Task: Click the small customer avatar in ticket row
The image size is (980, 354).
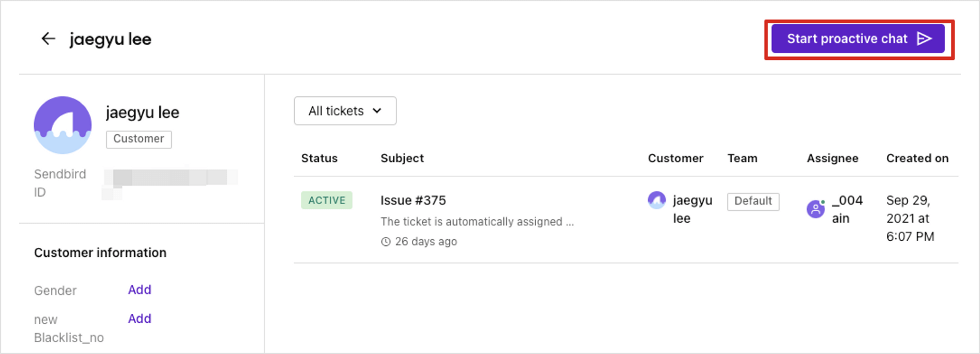Action: 656,200
